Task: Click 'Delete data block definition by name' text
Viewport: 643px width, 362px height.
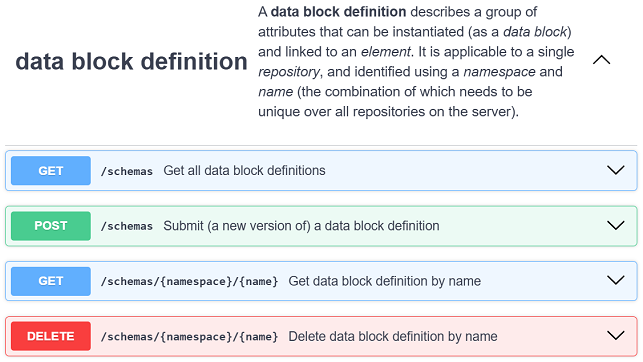Action: (393, 336)
